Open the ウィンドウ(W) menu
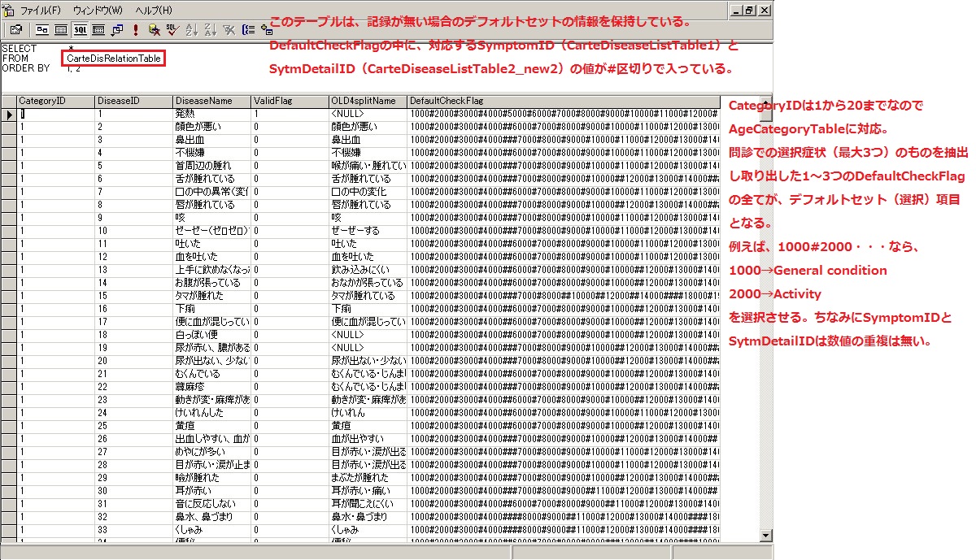Viewport: 976px width, 560px height. [x=98, y=11]
